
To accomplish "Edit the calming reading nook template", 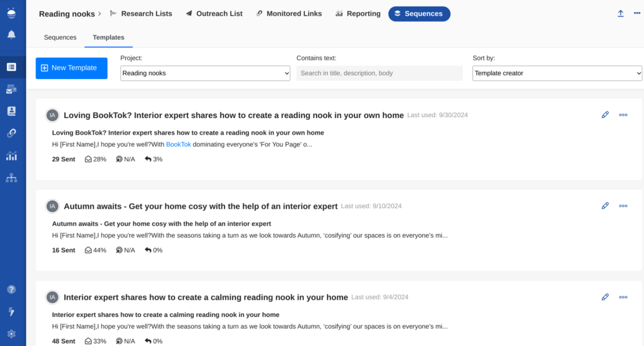I will coord(605,297).
